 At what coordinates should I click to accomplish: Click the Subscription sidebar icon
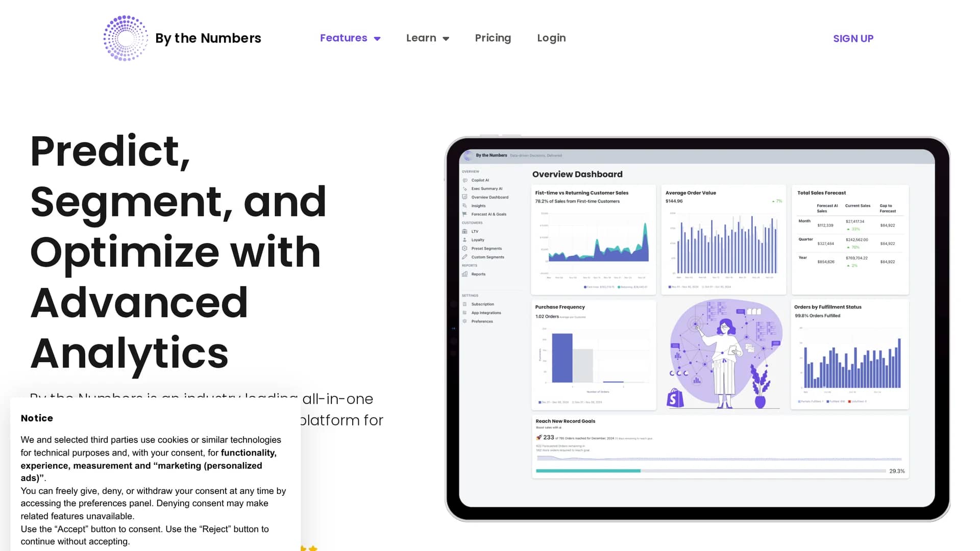pos(465,304)
